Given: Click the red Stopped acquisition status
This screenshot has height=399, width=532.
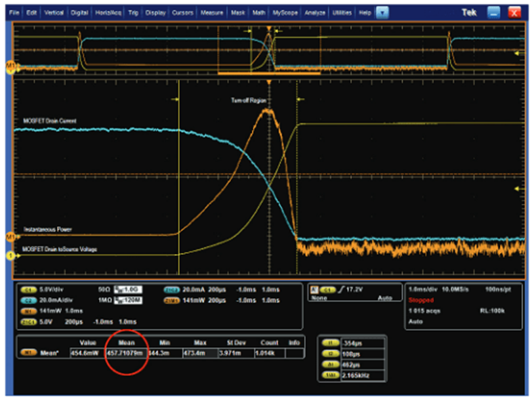Looking at the screenshot, I should (421, 300).
